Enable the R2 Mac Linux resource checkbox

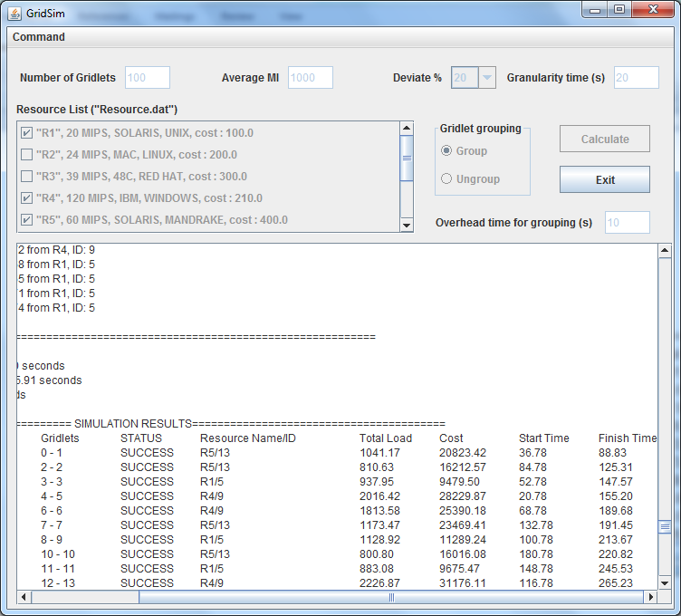click(26, 155)
